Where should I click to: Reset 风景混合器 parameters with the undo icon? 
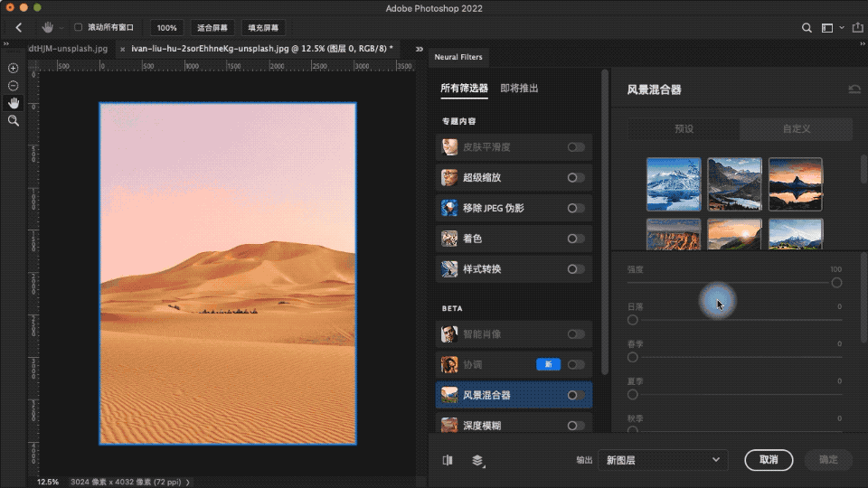click(x=854, y=89)
